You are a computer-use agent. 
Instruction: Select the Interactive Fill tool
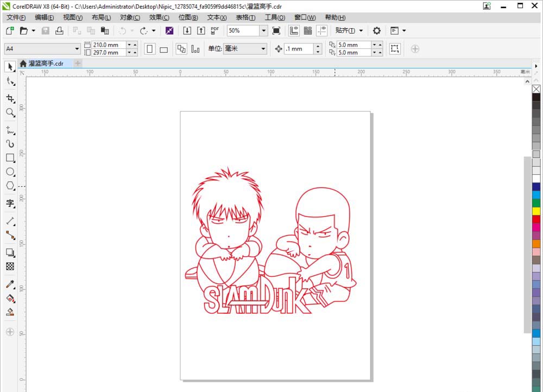point(10,298)
